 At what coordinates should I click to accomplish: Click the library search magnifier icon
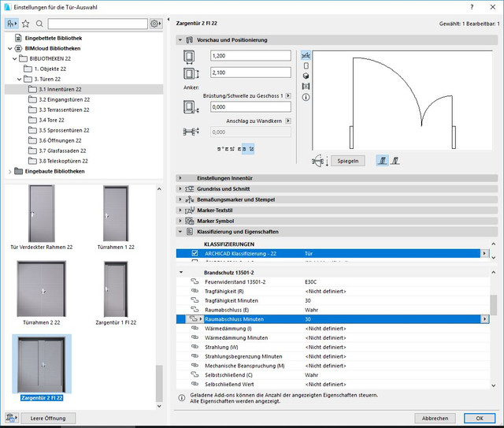point(39,24)
